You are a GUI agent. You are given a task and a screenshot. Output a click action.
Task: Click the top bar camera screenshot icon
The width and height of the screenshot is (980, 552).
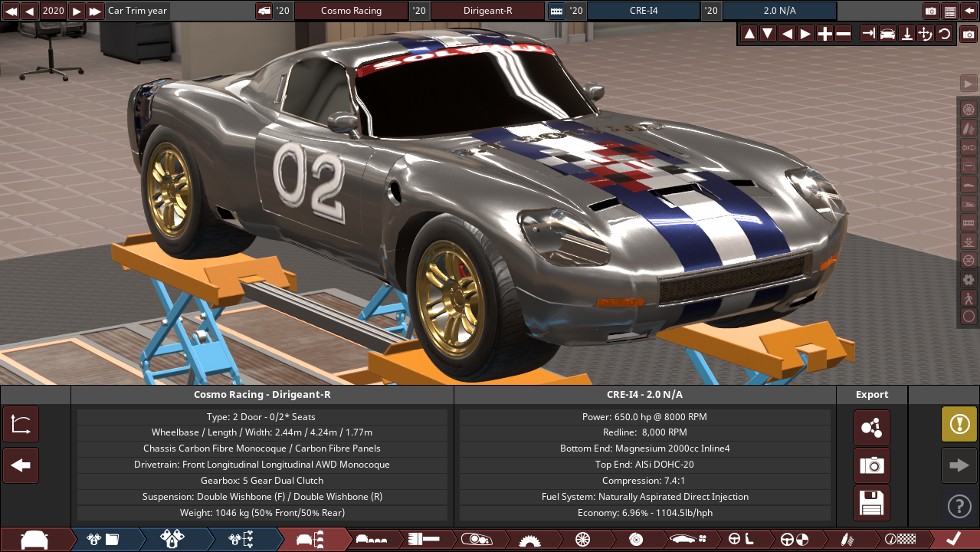click(x=931, y=11)
